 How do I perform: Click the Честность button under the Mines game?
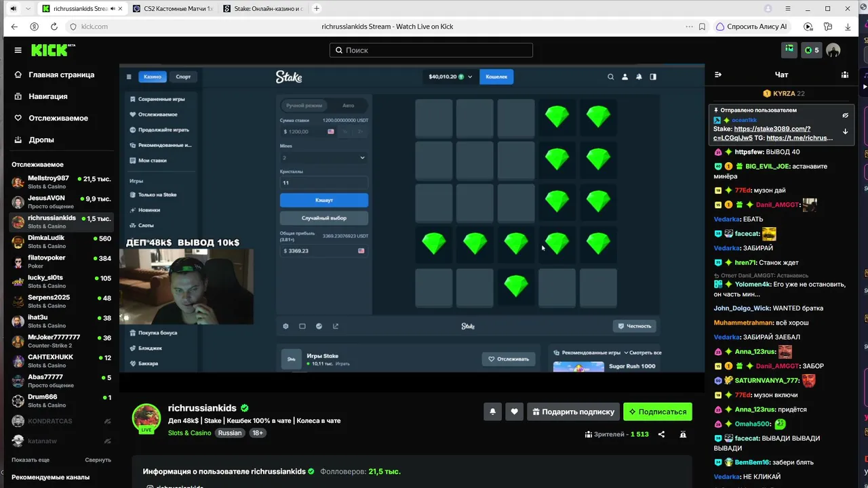(635, 326)
